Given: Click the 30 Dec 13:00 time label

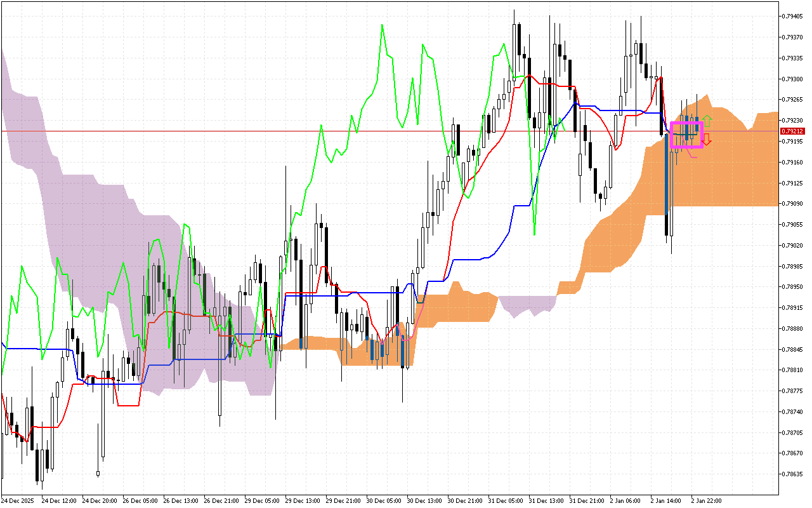Looking at the screenshot, I should coord(424,500).
